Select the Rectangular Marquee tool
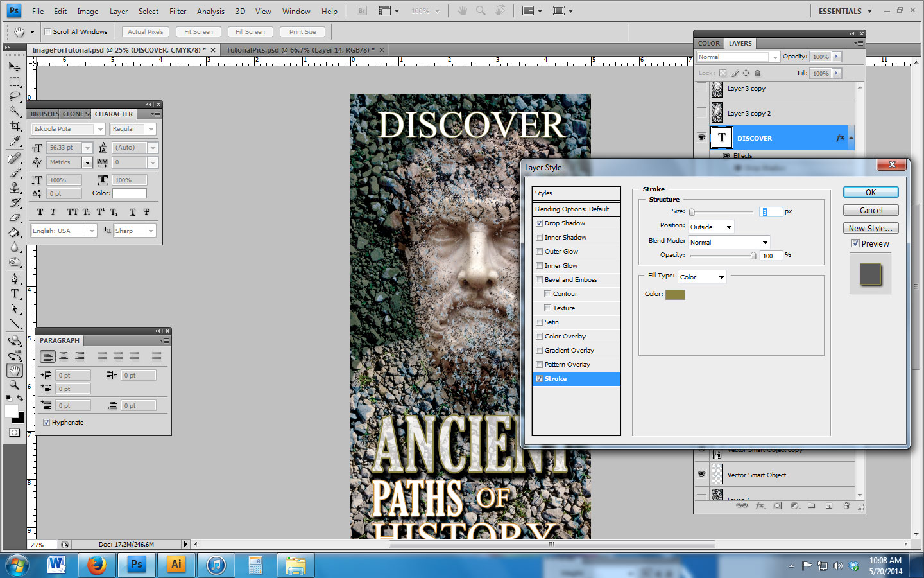The width and height of the screenshot is (924, 578). [x=15, y=82]
